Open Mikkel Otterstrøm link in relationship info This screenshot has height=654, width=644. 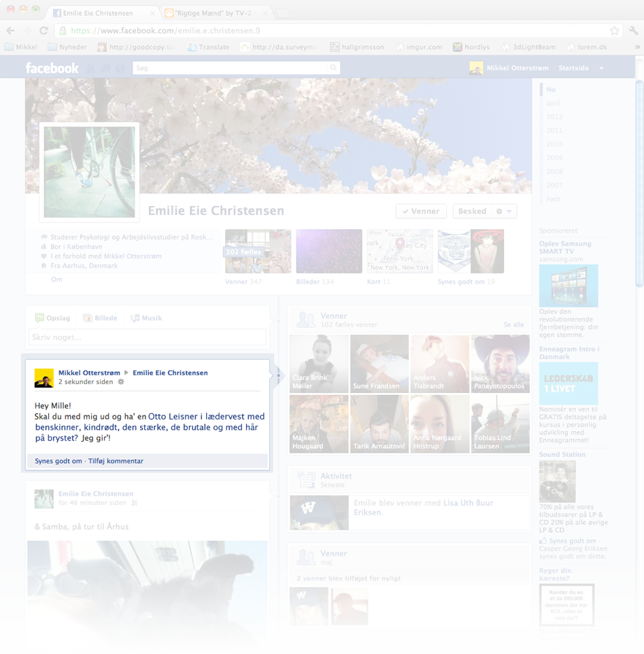coord(133,256)
